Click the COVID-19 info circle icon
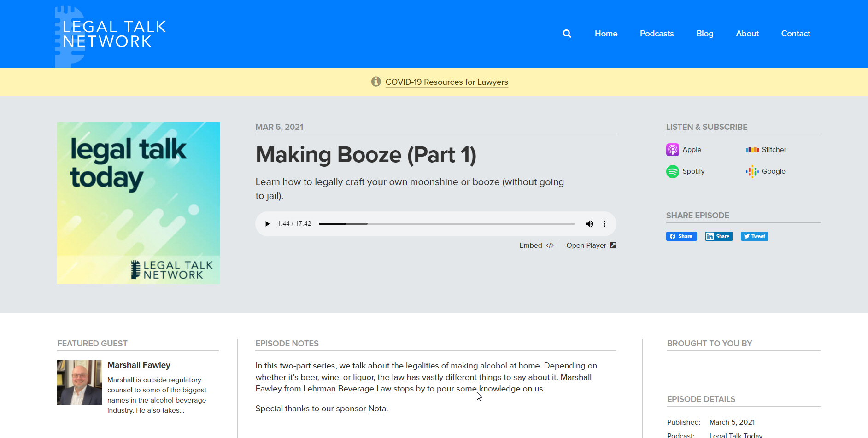This screenshot has width=868, height=438. [x=376, y=82]
